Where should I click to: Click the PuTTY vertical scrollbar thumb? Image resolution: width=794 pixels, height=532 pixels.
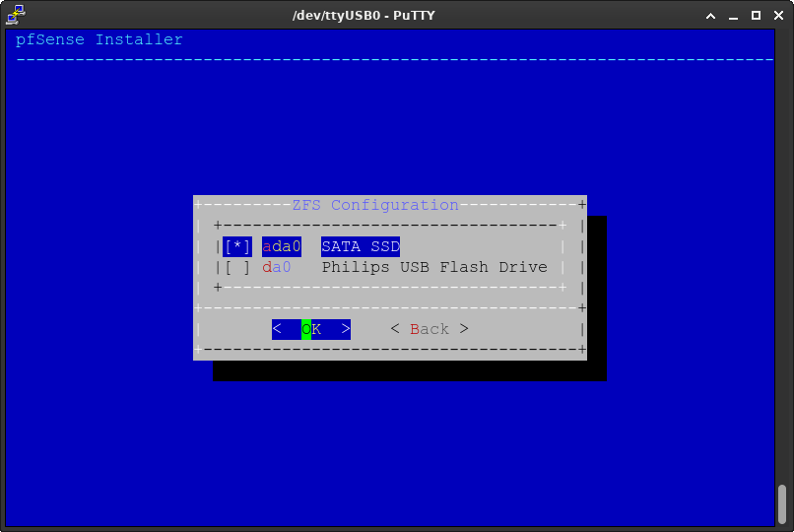(782, 504)
